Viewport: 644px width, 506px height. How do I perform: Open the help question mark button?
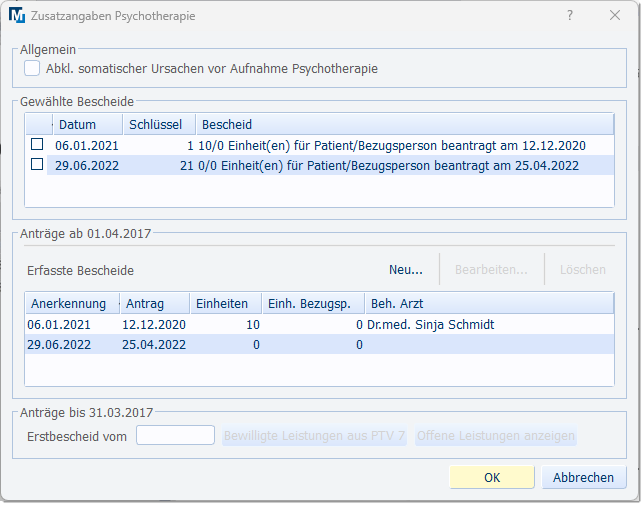[570, 16]
